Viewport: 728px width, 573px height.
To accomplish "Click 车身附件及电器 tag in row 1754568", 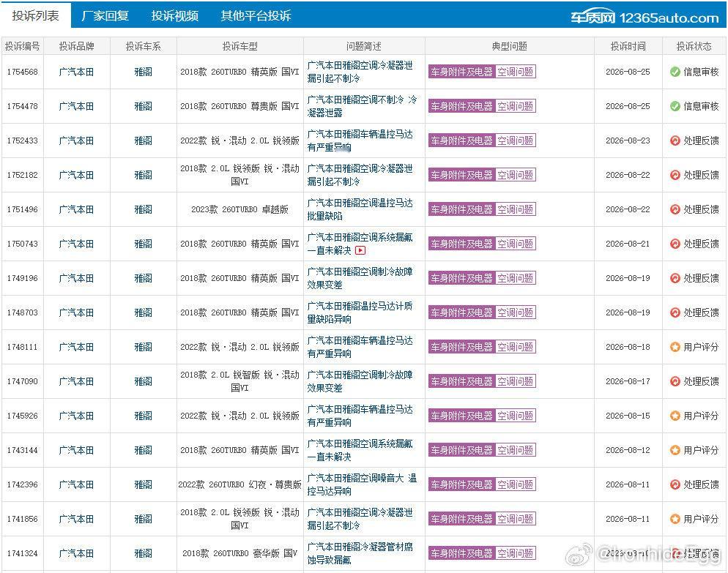I will coord(461,72).
